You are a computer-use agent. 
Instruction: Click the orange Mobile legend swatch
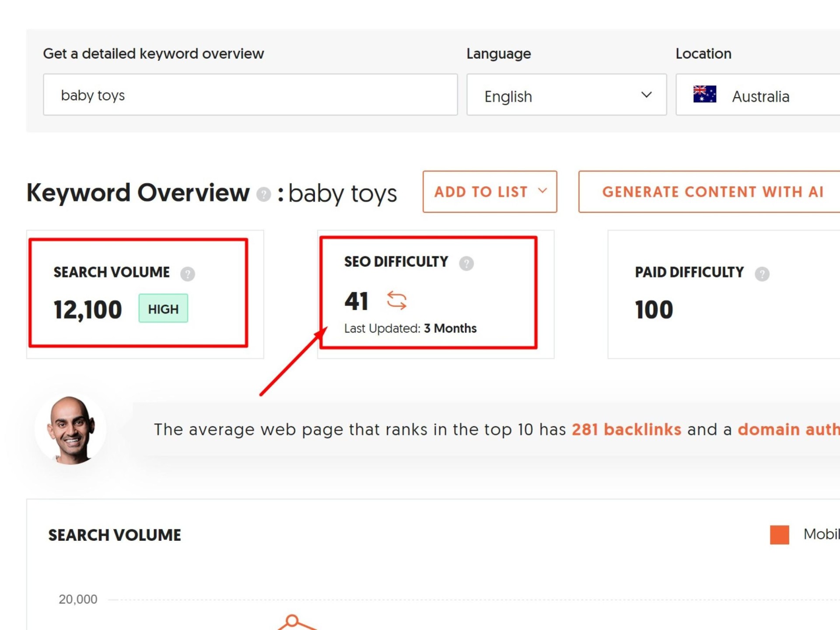[x=779, y=535]
